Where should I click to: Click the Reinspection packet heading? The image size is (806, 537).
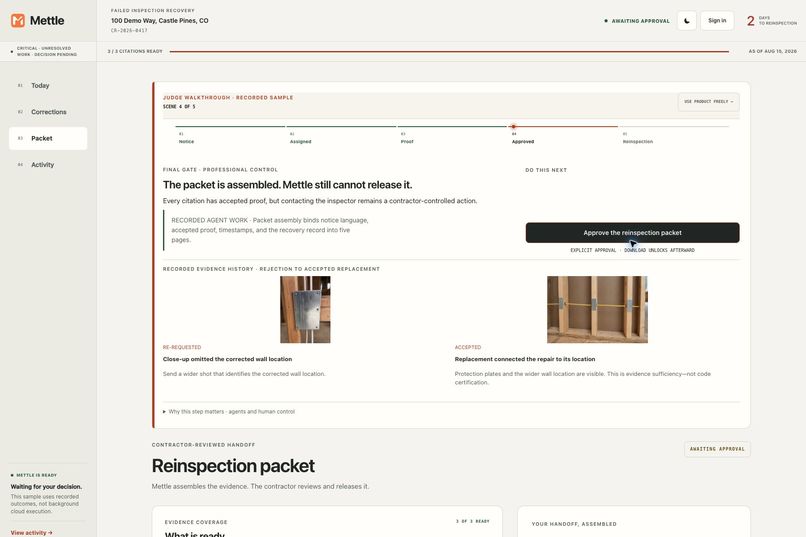(x=233, y=466)
